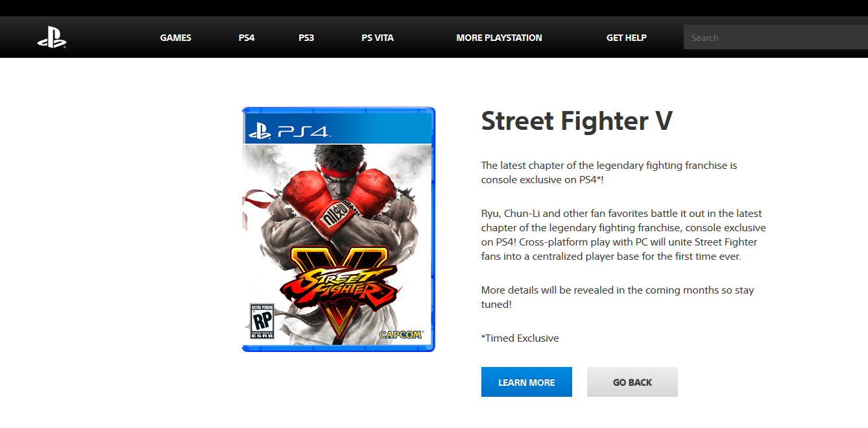Screen dimensions: 868x428
Task: Click the paragraph starting "The latest chapter"
Action: click(x=609, y=172)
